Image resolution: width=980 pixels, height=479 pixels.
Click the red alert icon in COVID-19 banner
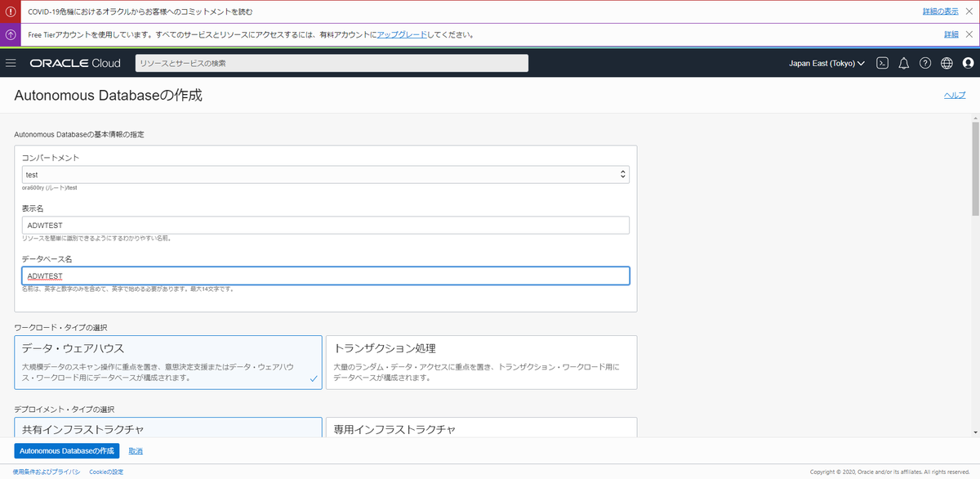11,11
